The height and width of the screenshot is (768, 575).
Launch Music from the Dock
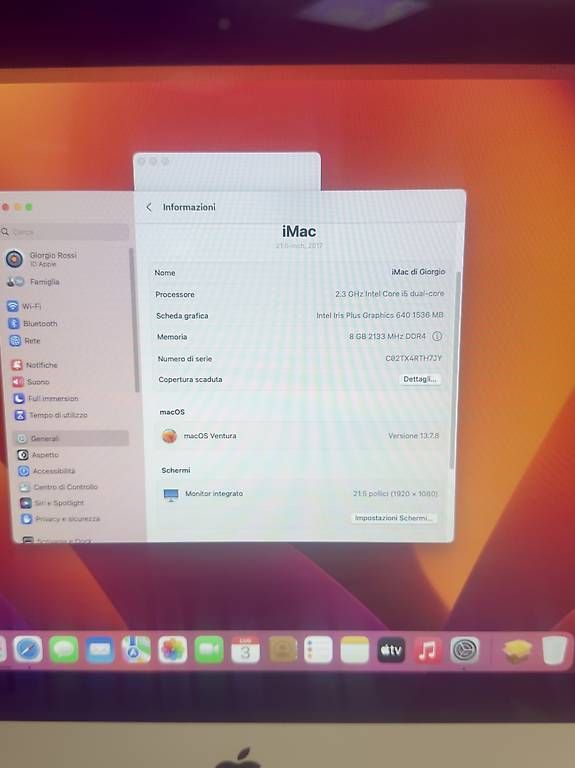tap(428, 650)
